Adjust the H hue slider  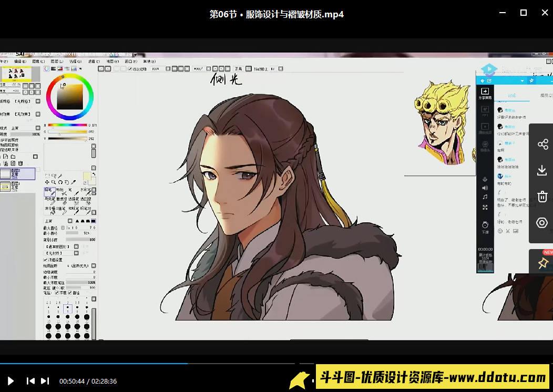[x=67, y=125]
